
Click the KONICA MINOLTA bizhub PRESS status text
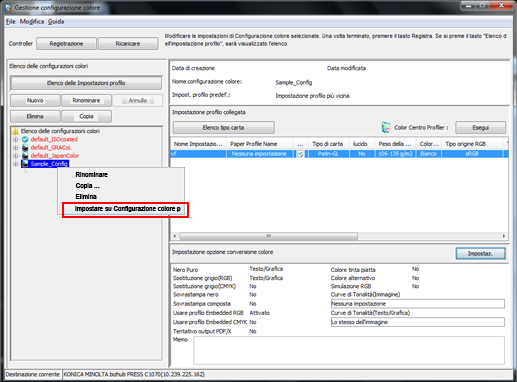tap(134, 374)
